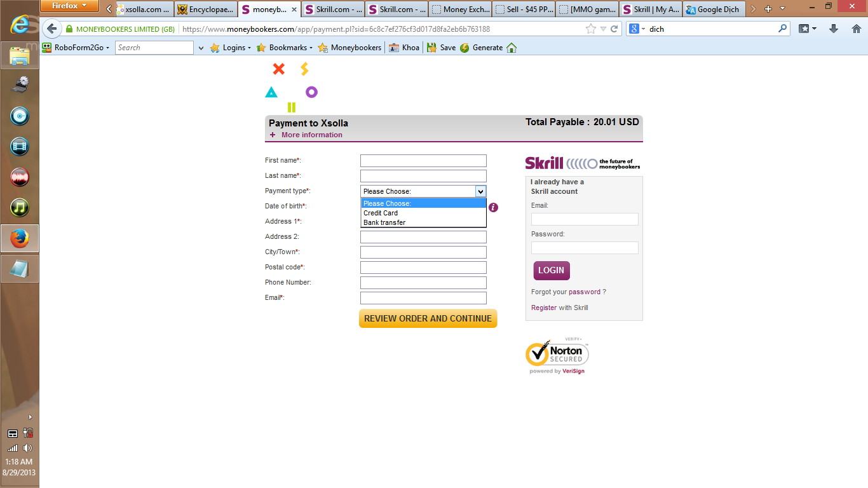
Task: Open the Google search engine selector
Action: (637, 29)
